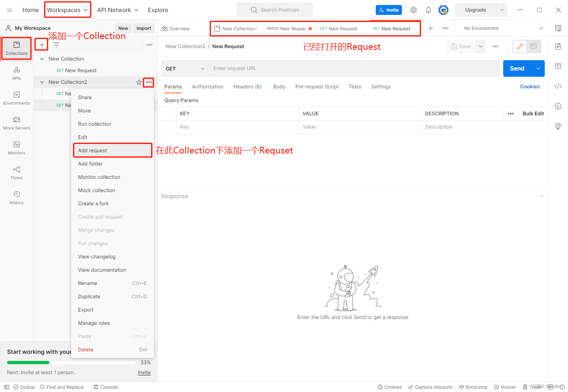Open tab bar three-dot options
The width and height of the screenshot is (568, 392).
(446, 28)
